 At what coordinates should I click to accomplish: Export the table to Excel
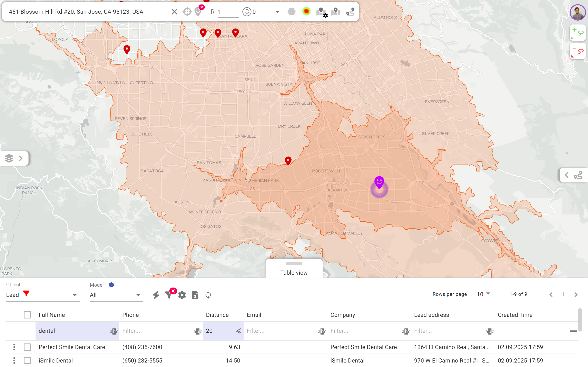(195, 295)
